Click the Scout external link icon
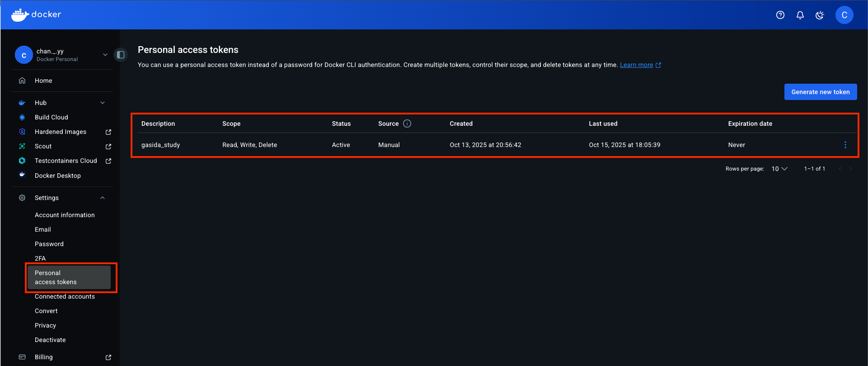Image resolution: width=868 pixels, height=366 pixels. click(x=108, y=147)
